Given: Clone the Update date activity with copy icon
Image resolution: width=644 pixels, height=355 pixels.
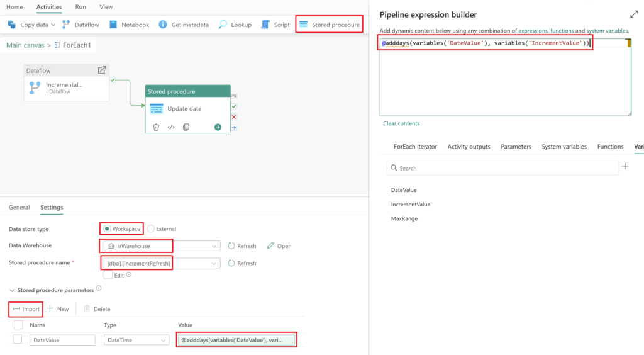Looking at the screenshot, I should pyautogui.click(x=186, y=127).
